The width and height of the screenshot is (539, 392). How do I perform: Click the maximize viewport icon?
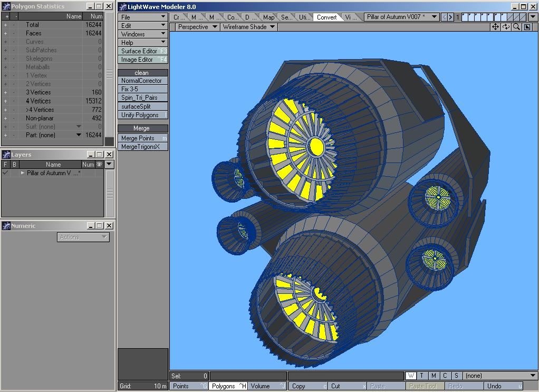(527, 27)
